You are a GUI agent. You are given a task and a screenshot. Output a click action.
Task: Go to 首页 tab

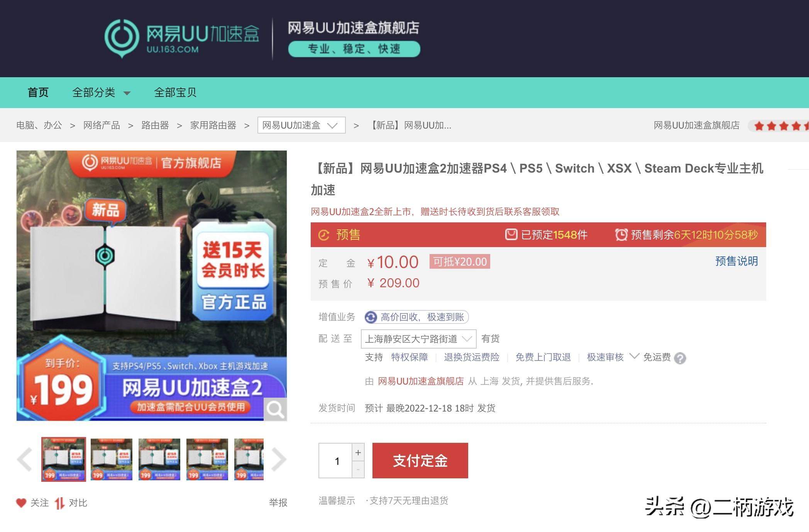pos(38,93)
